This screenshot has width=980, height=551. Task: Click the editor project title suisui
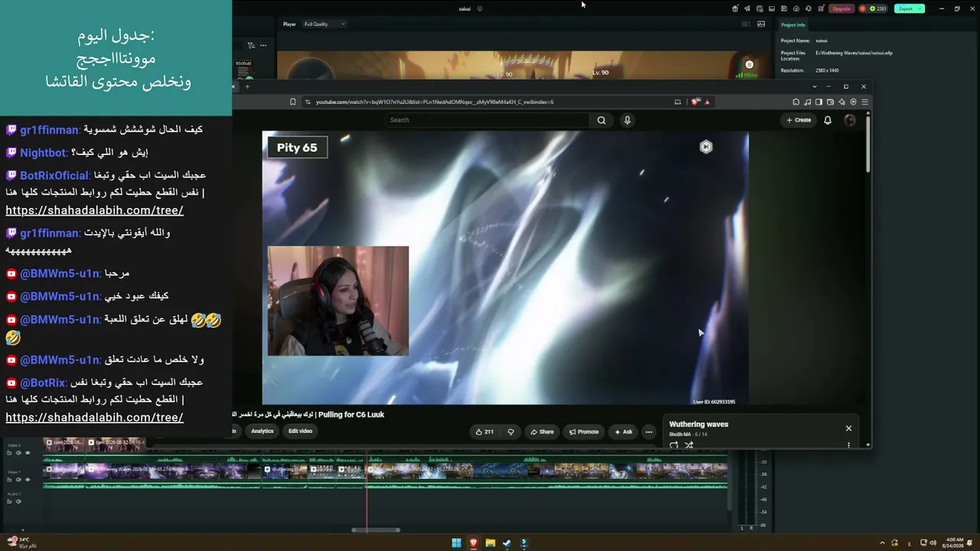(x=465, y=8)
